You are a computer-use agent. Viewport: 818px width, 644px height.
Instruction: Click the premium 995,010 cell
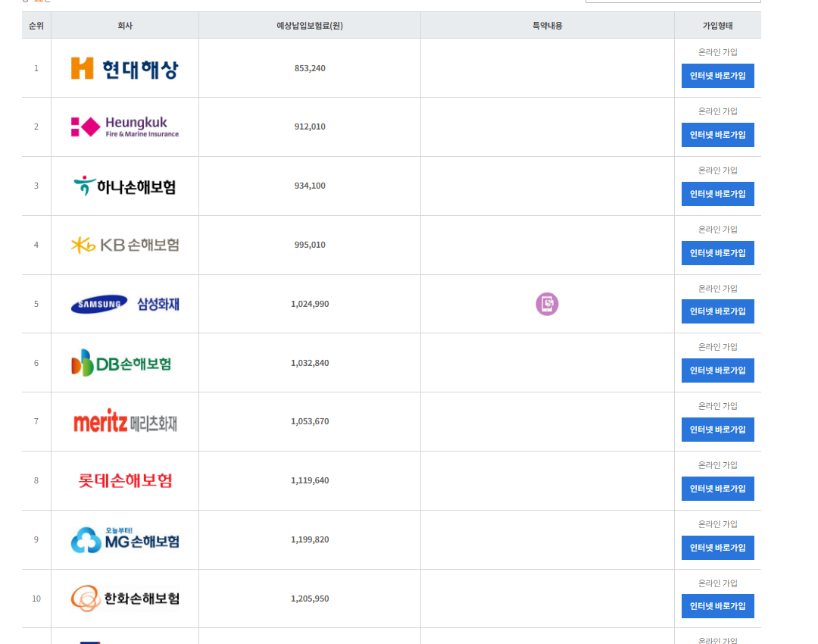[309, 245]
